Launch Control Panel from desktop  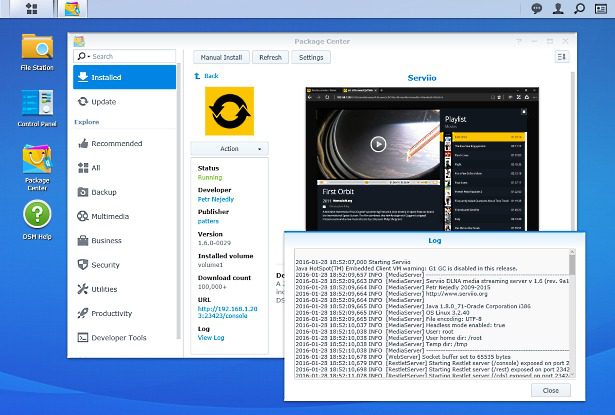pyautogui.click(x=37, y=105)
